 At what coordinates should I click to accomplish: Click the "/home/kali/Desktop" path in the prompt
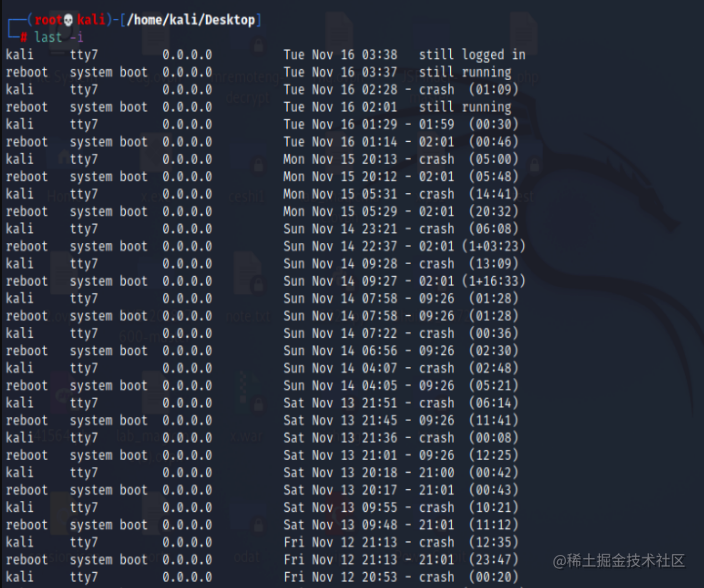coord(191,20)
